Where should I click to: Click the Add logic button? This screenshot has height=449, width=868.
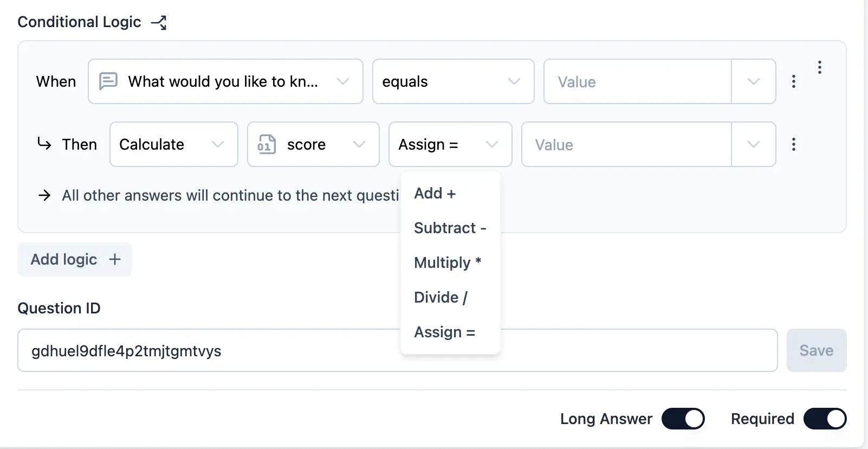pos(75,259)
